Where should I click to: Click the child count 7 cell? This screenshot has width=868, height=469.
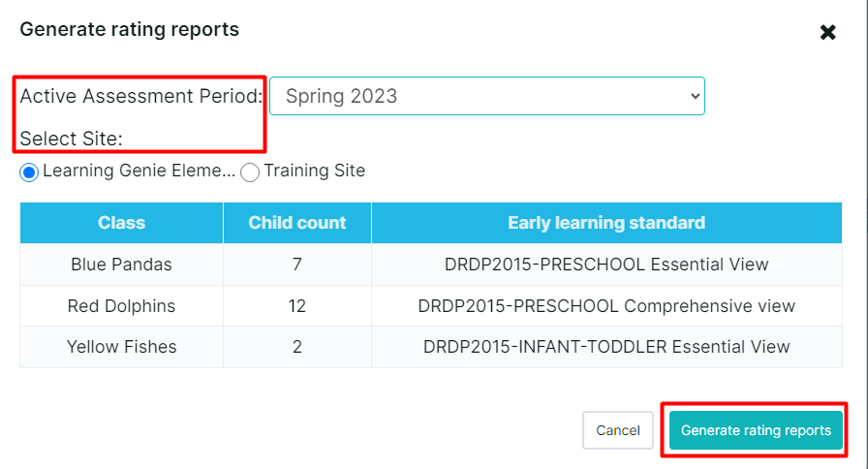pos(296,265)
